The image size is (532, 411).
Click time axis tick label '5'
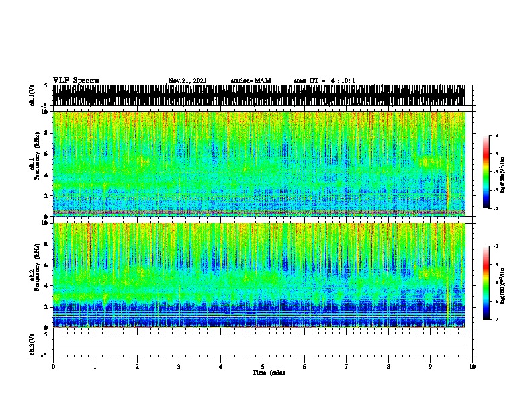coord(263,366)
